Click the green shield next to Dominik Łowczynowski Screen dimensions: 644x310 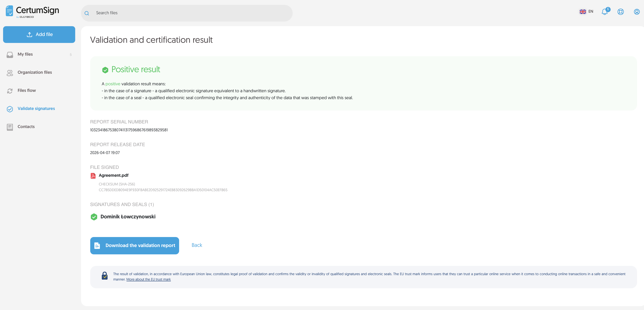pyautogui.click(x=94, y=217)
